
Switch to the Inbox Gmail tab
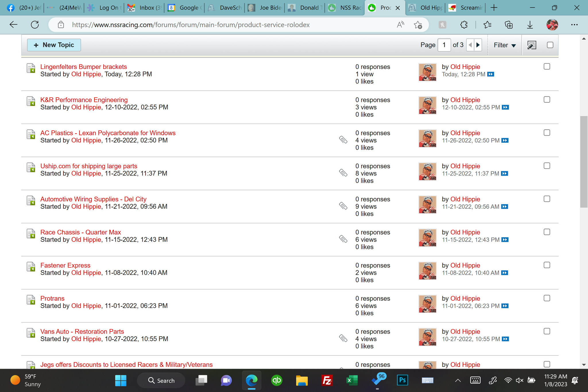(144, 8)
